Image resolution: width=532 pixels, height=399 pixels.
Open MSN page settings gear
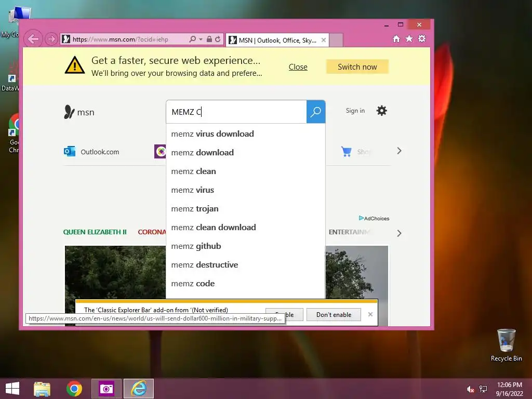pyautogui.click(x=382, y=111)
